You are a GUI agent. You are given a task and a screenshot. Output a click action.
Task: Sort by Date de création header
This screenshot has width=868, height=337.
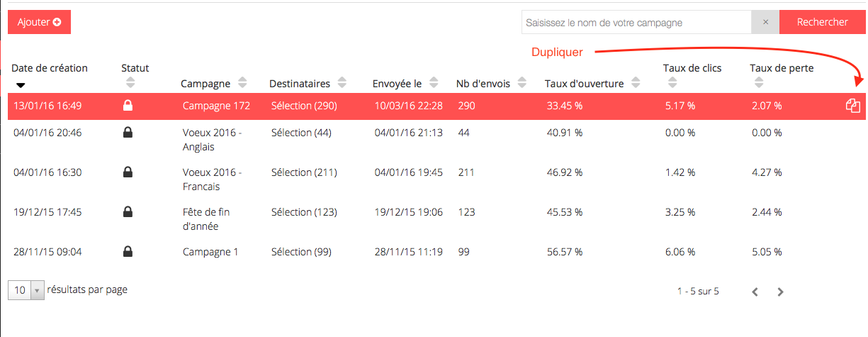(50, 68)
